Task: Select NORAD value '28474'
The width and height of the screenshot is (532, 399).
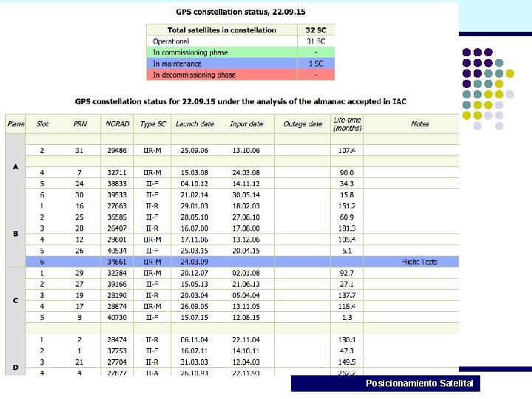Action: (117, 340)
